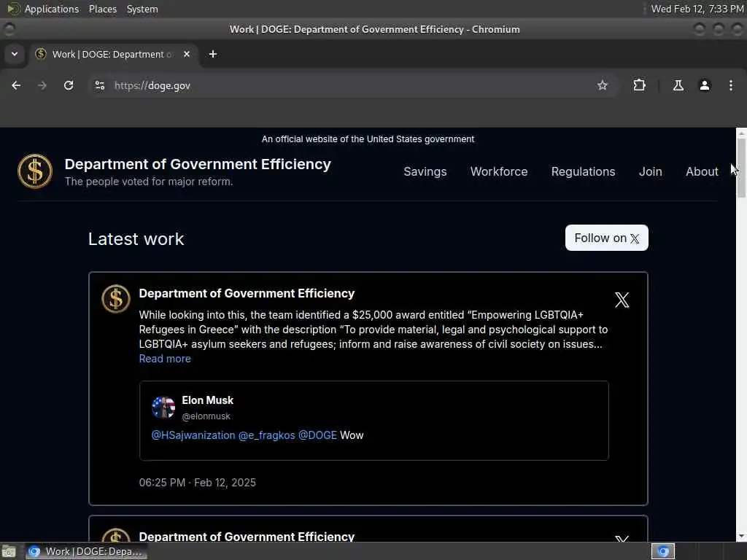747x560 pixels.
Task: Open the Places menu
Action: click(102, 9)
